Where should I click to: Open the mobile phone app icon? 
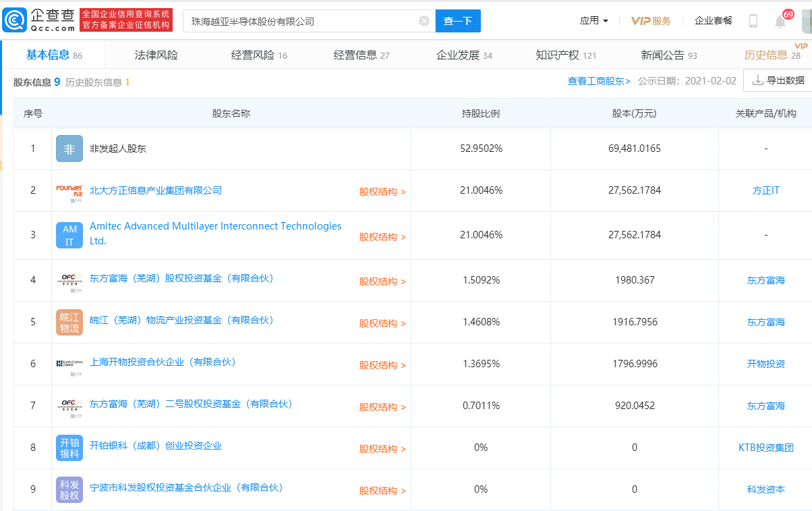[x=753, y=21]
